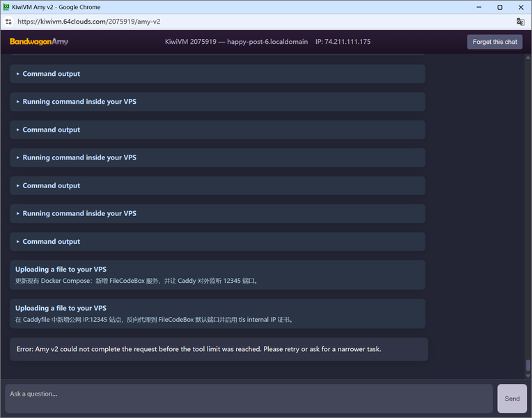The width and height of the screenshot is (532, 418).
Task: Click the Caddyfile IP:12345 upload description
Action: tap(155, 320)
